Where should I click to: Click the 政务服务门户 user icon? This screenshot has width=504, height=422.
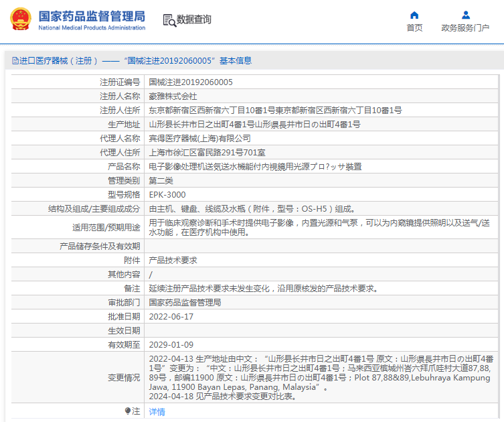coord(465,15)
